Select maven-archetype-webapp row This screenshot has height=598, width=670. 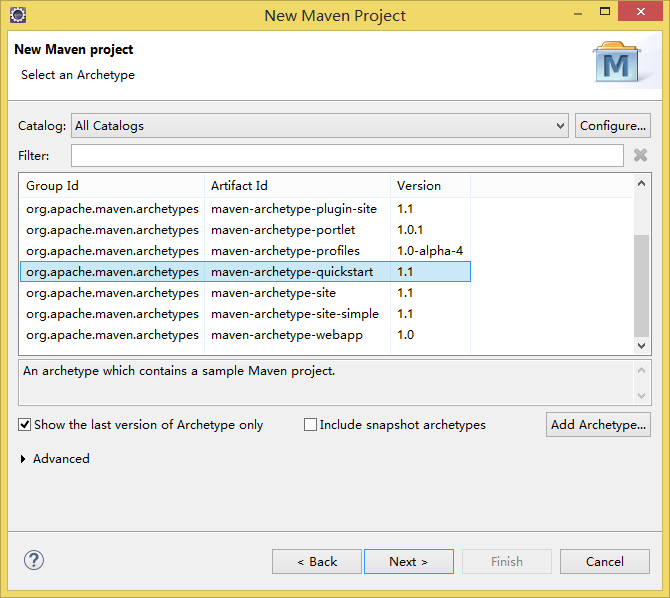(245, 335)
